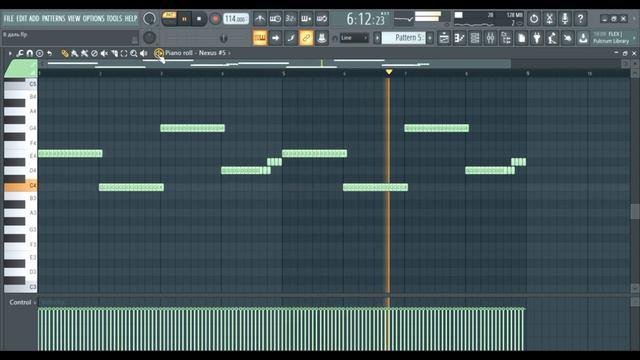The height and width of the screenshot is (360, 640).
Task: Click the question mark help icon
Action: (580, 19)
